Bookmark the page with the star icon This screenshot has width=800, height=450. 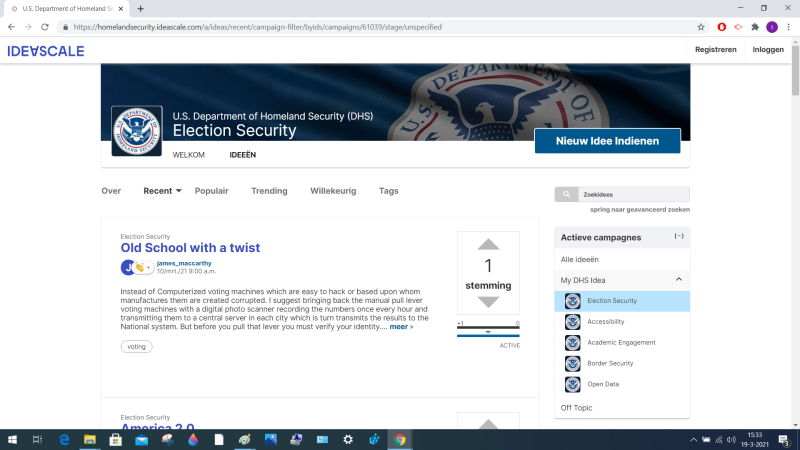click(x=701, y=27)
